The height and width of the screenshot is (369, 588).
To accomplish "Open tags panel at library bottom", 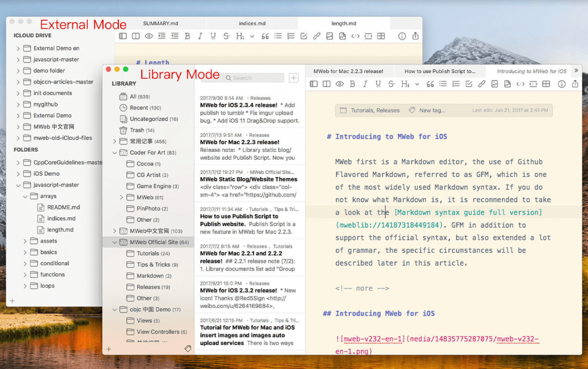I will click(188, 349).
